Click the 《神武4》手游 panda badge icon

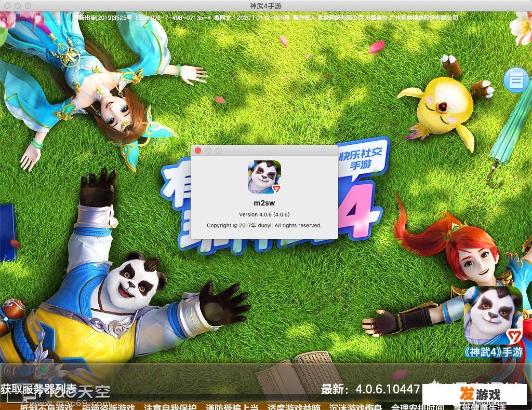(493, 316)
